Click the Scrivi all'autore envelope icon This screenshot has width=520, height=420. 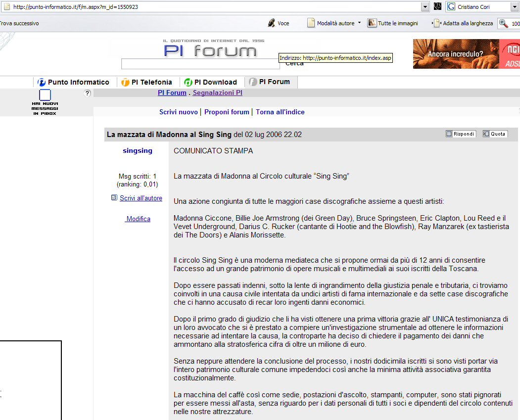[x=114, y=198]
